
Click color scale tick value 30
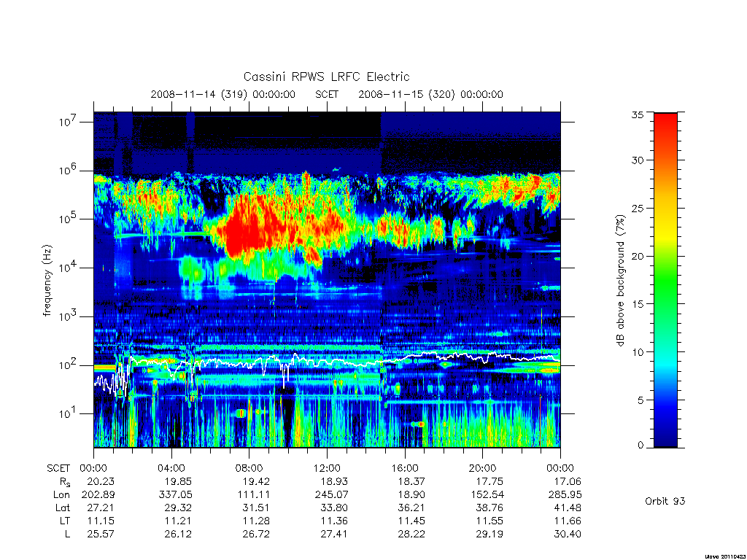(637, 160)
